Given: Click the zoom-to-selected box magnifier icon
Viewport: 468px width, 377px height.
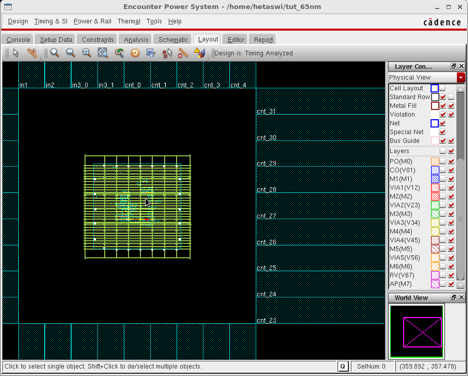Looking at the screenshot, I should (x=103, y=53).
